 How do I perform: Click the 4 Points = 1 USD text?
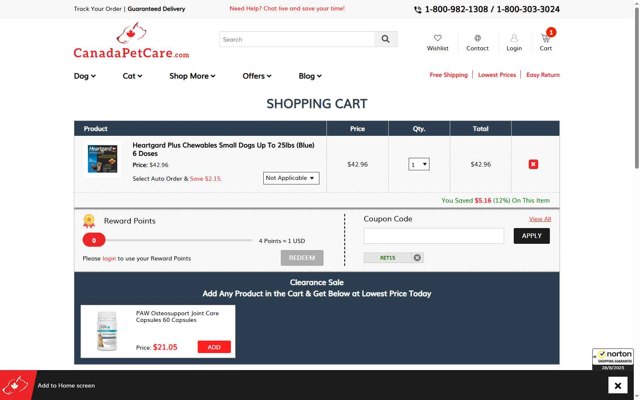click(x=282, y=241)
